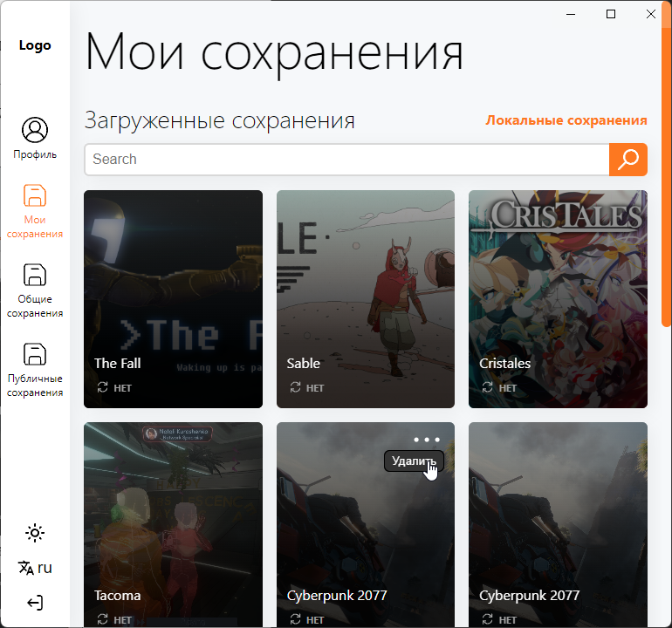Click the orange search magnifier button
Image resolution: width=672 pixels, height=628 pixels.
coord(627,160)
